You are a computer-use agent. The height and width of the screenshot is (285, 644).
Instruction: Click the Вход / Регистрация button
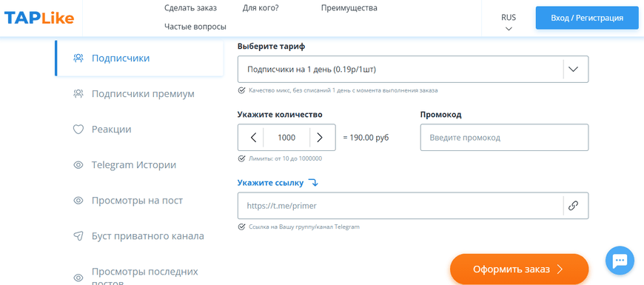pyautogui.click(x=587, y=18)
